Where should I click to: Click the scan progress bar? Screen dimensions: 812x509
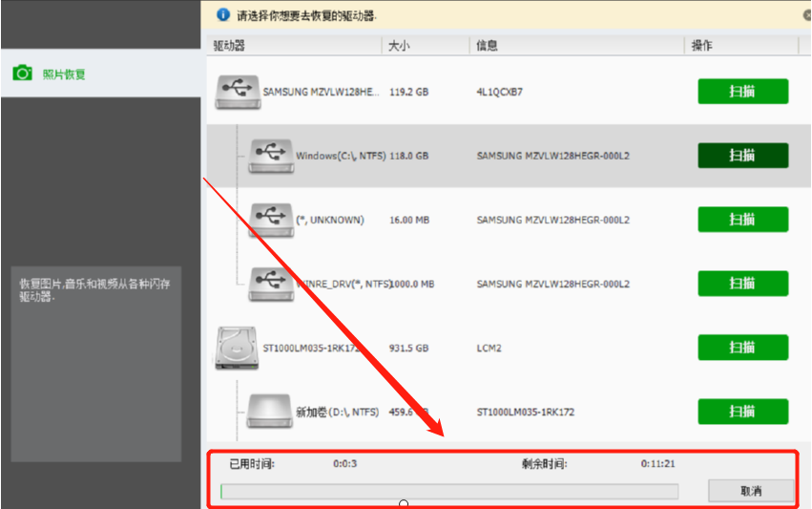click(449, 491)
